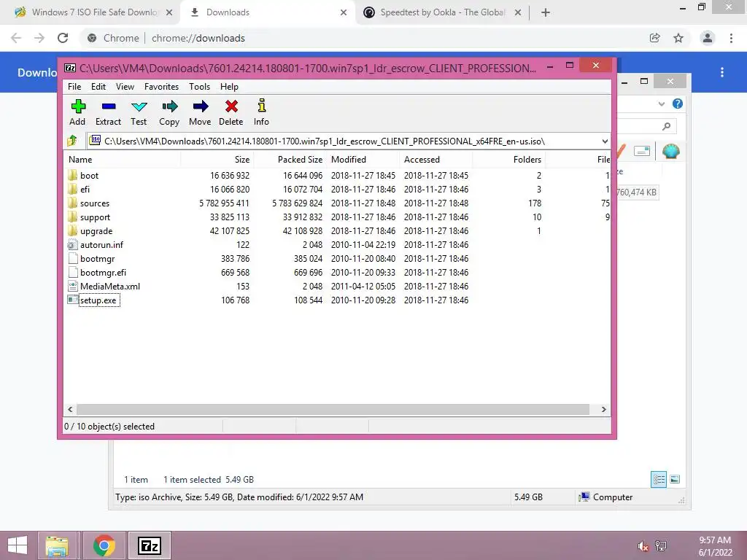Open Chrome profile avatar
The width and height of the screenshot is (747, 560).
(x=708, y=38)
